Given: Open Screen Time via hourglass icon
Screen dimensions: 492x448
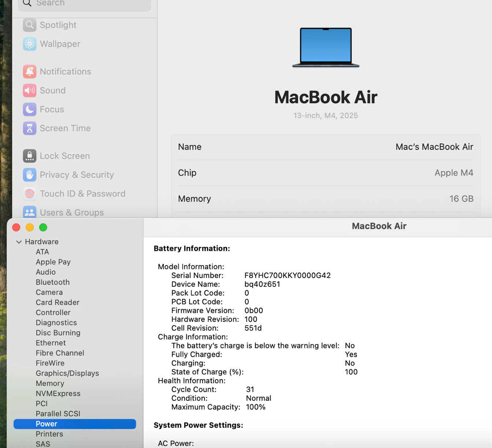Looking at the screenshot, I should (30, 128).
